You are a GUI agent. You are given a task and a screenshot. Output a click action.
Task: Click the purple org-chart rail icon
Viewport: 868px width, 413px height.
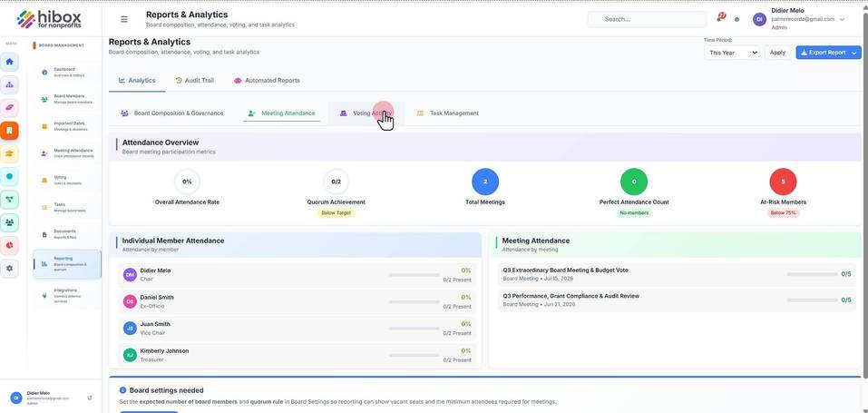(9, 84)
